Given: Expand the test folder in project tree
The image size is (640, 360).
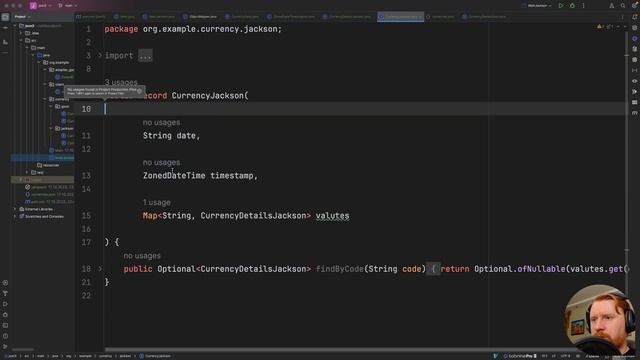Looking at the screenshot, I should click(27, 172).
